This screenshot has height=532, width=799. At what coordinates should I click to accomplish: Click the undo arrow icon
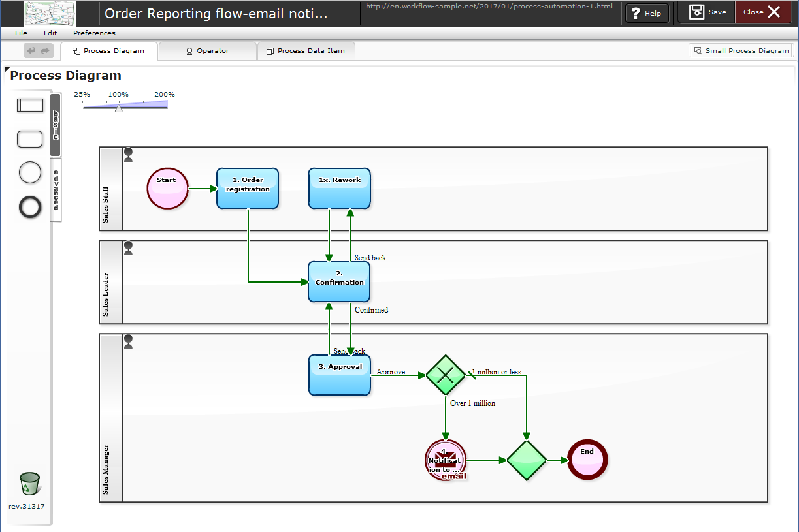(x=31, y=50)
